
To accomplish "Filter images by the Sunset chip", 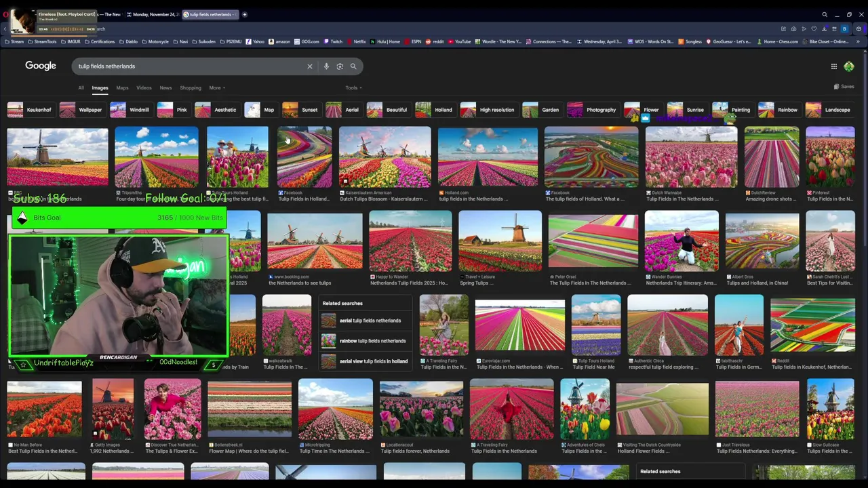I will tap(300, 110).
